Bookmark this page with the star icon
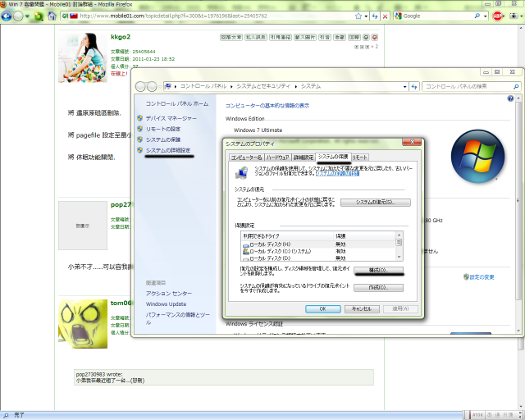 pyautogui.click(x=358, y=16)
